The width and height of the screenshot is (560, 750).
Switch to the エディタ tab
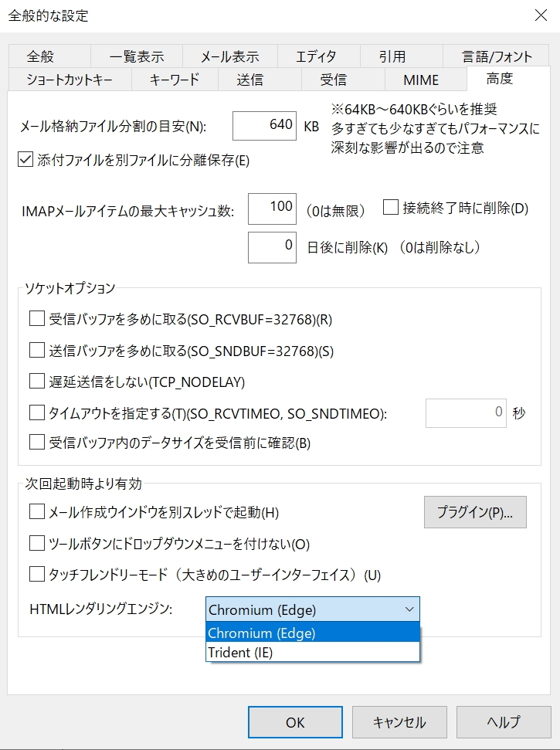[x=317, y=56]
